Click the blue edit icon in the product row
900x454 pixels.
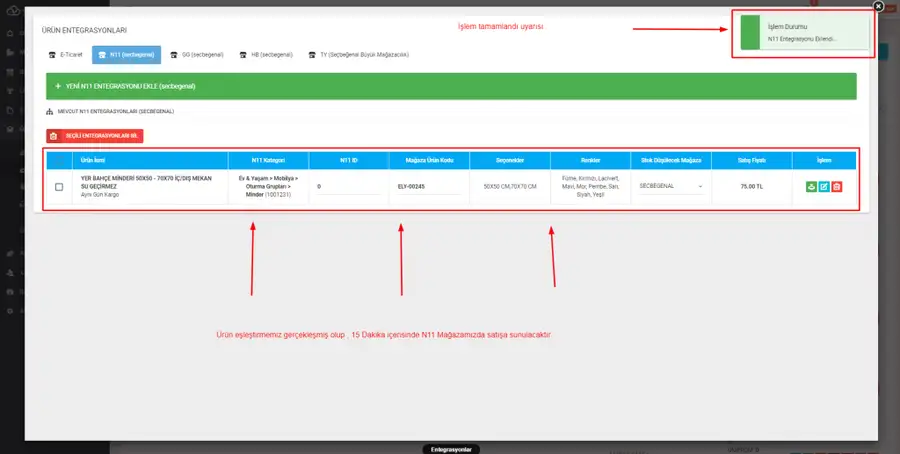pos(824,187)
